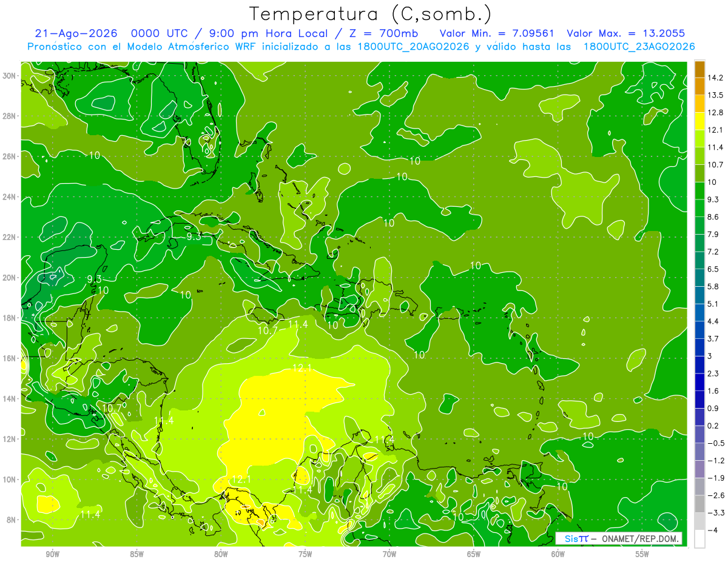Select the 16N latitude axis label
The image size is (728, 562).
10,358
